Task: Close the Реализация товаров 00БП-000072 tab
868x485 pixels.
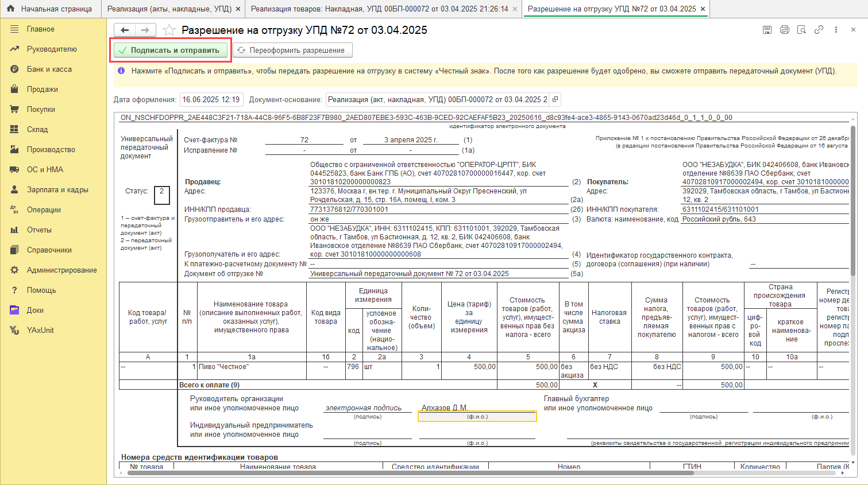Action: coord(515,9)
